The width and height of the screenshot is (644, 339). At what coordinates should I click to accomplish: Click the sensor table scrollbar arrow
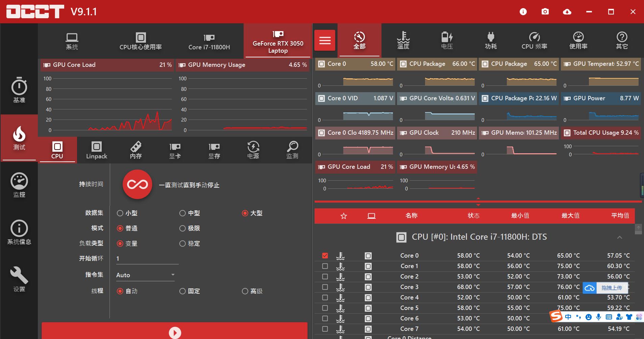click(x=638, y=228)
